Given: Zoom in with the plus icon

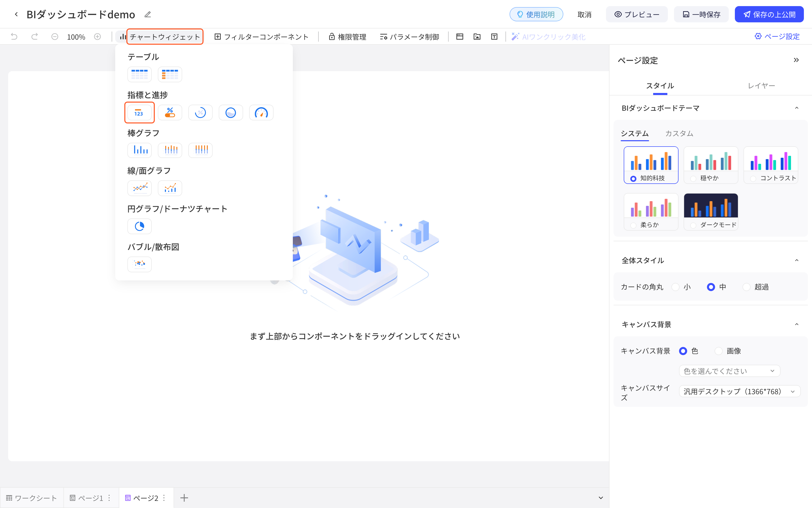Looking at the screenshot, I should [x=97, y=37].
